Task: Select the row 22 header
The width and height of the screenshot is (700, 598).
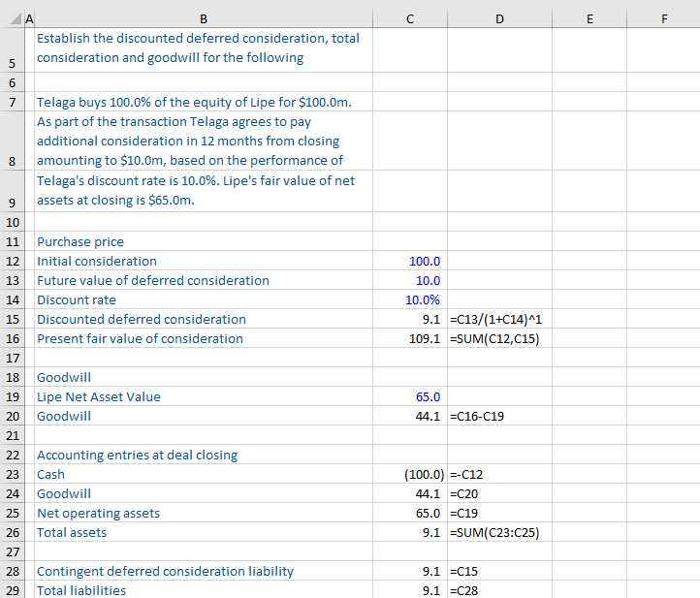Action: click(12, 455)
